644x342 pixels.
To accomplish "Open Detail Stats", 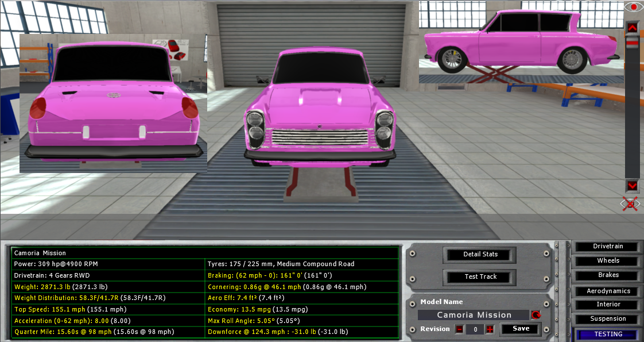I will 480,255.
